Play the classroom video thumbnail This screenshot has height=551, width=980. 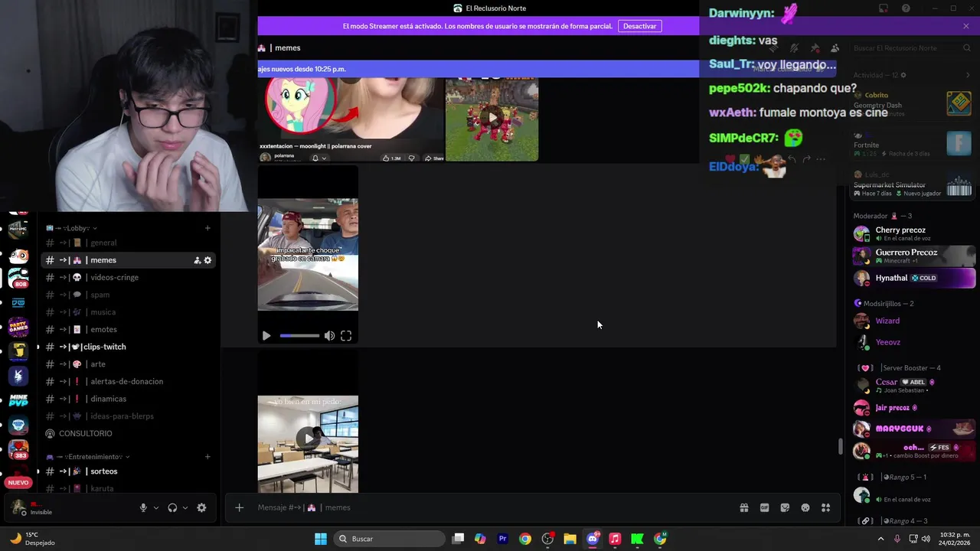308,439
